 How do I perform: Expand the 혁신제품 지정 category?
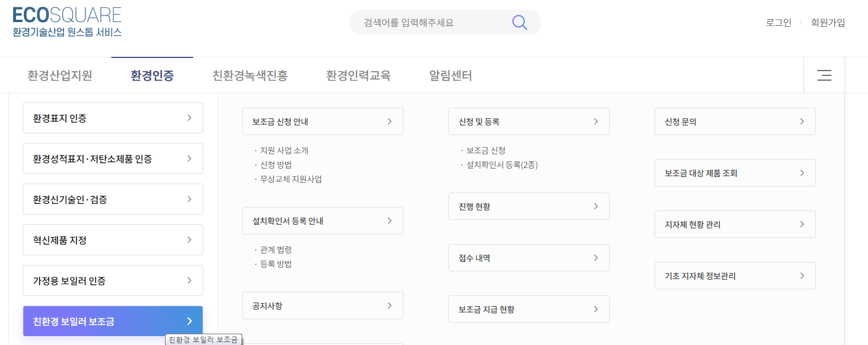(112, 240)
